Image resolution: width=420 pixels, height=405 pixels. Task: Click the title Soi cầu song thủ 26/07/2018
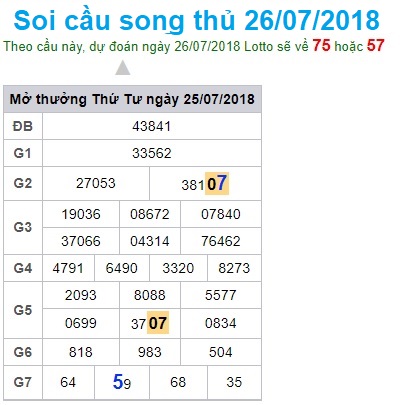(x=197, y=21)
